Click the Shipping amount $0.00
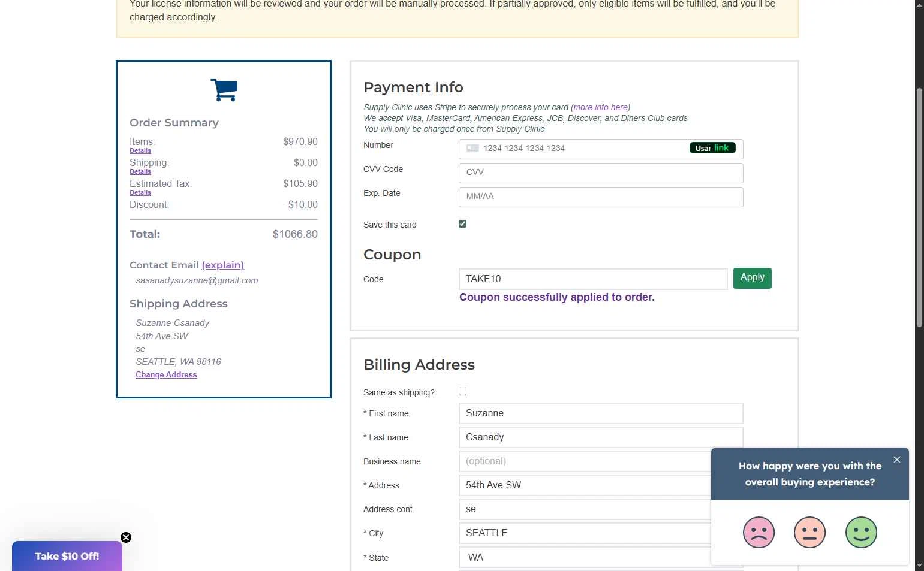This screenshot has height=571, width=924. [306, 162]
